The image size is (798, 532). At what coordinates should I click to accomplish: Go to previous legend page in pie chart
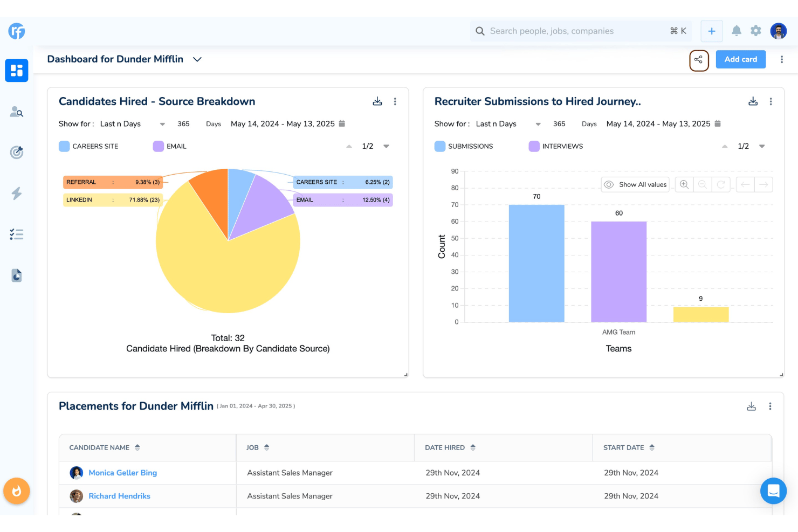[349, 146]
